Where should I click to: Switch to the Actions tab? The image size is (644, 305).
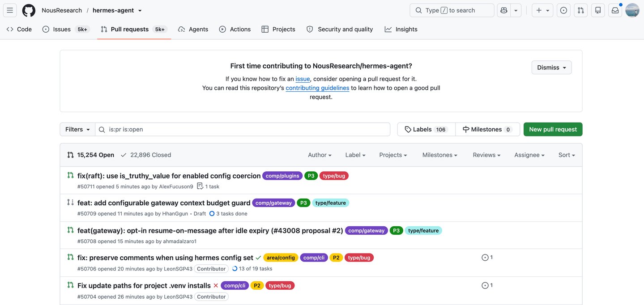235,29
